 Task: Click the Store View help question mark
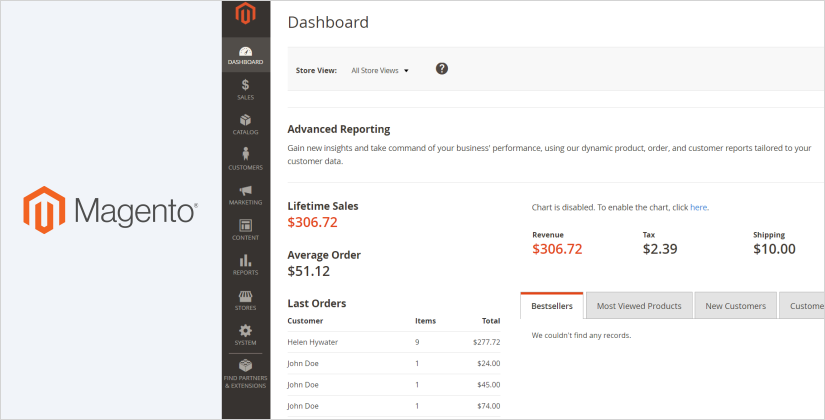tap(442, 69)
